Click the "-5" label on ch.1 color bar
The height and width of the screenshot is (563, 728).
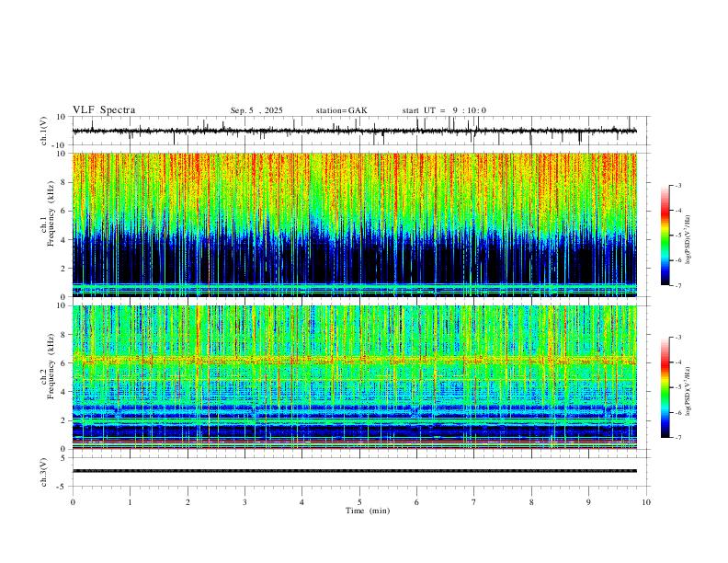678,236
